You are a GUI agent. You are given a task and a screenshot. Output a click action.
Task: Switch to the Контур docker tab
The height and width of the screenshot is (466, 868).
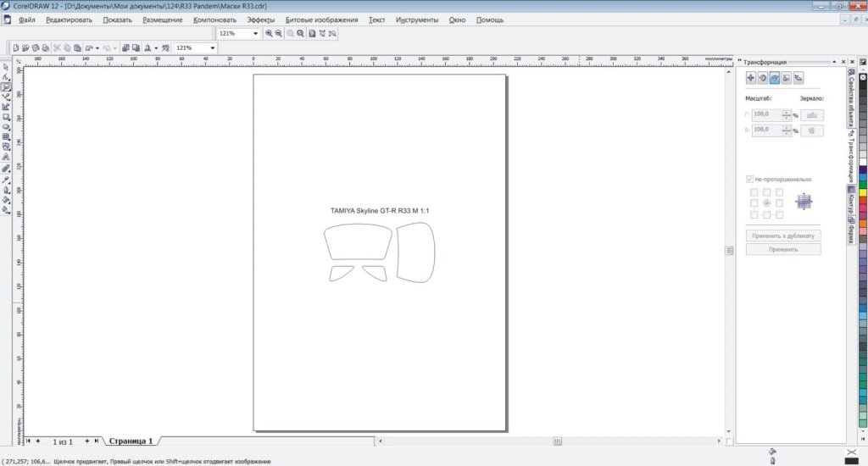pyautogui.click(x=850, y=200)
